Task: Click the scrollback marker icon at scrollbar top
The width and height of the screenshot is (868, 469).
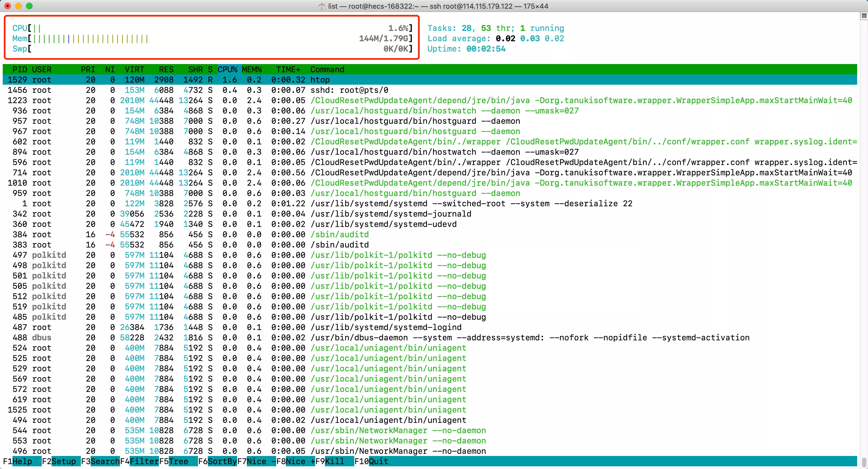Action: tap(864, 16)
